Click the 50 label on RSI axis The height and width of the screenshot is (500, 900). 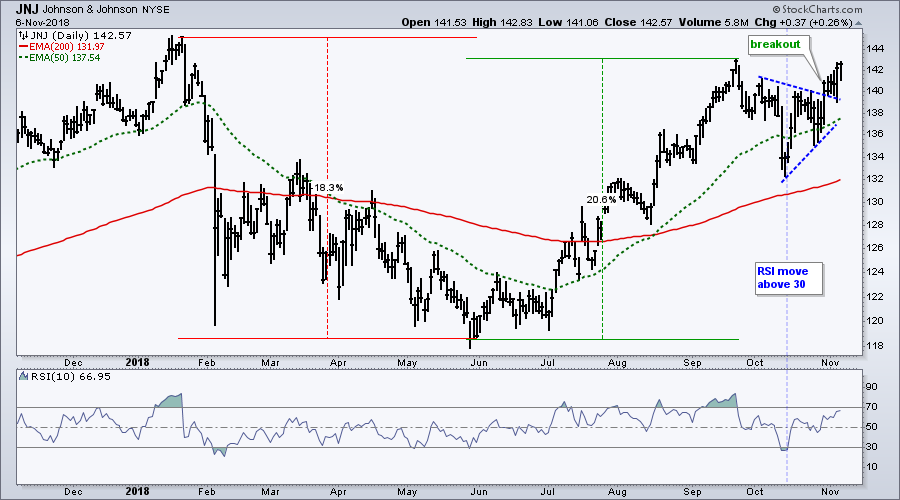point(872,427)
